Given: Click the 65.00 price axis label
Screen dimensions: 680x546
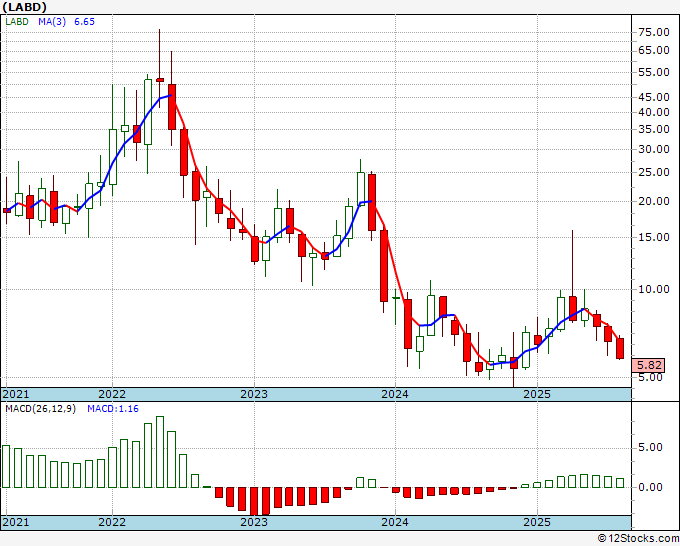Looking at the screenshot, I should coord(654,50).
